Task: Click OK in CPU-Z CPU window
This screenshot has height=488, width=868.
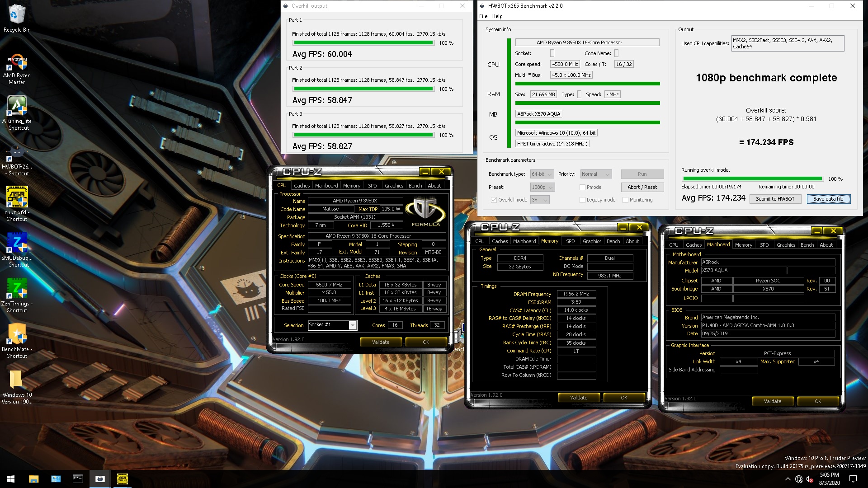Action: coord(426,342)
